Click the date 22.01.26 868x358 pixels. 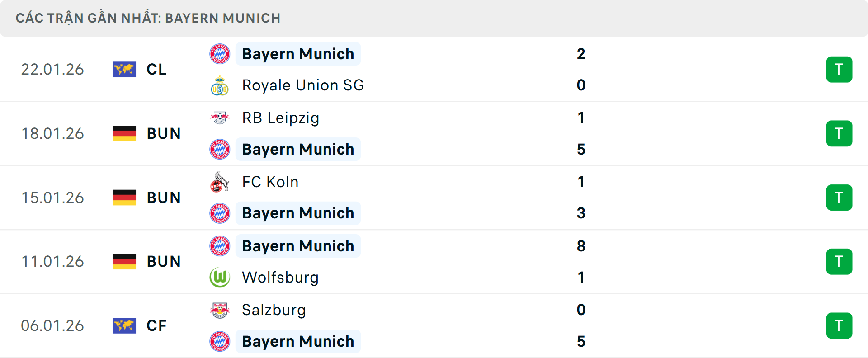coord(52,69)
